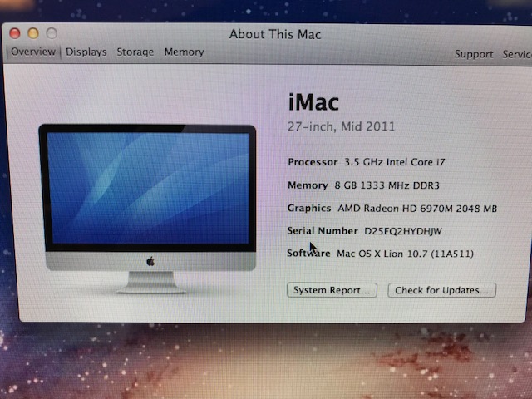The width and height of the screenshot is (532, 399).
Task: Click the Check for Updates... button
Action: 441,290
